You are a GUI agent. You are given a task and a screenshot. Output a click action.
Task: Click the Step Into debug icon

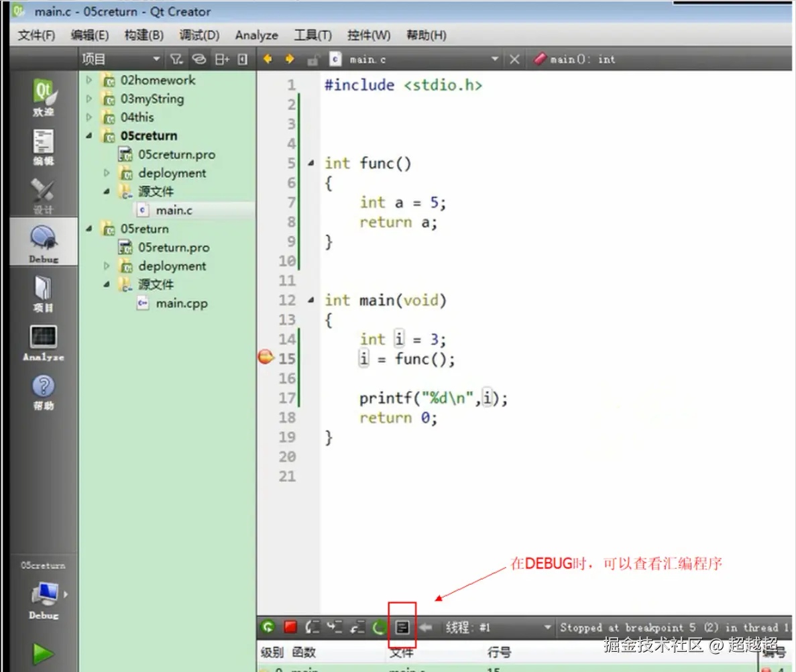pyautogui.click(x=334, y=627)
